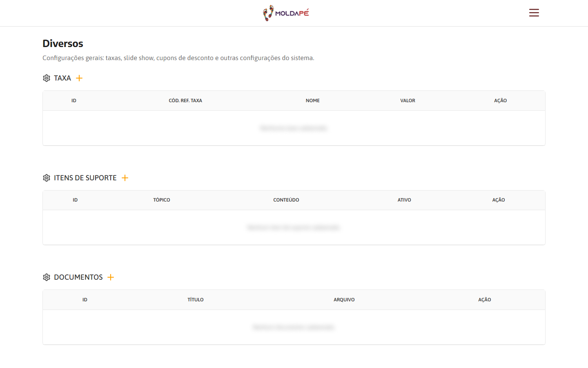Click the Valor column header
Image resolution: width=588 pixels, height=368 pixels.
click(408, 101)
